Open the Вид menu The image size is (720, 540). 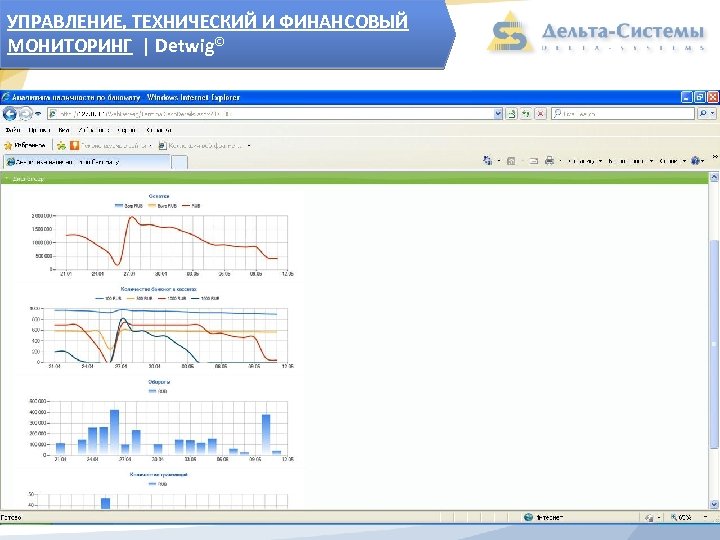pos(64,130)
